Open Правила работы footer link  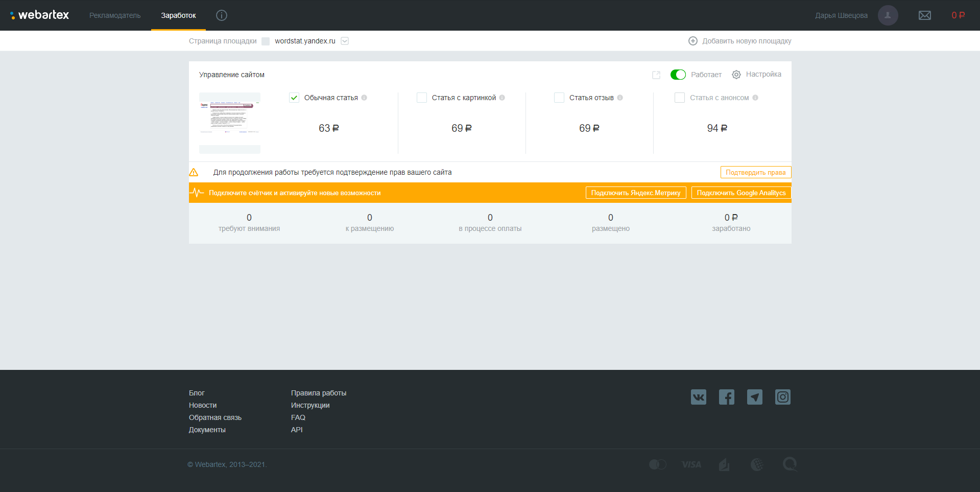point(319,393)
